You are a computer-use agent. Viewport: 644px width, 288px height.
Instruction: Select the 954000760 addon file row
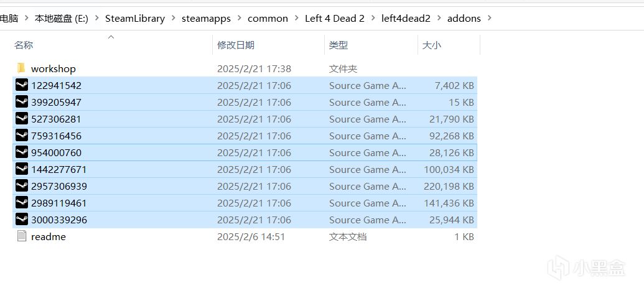(56, 152)
